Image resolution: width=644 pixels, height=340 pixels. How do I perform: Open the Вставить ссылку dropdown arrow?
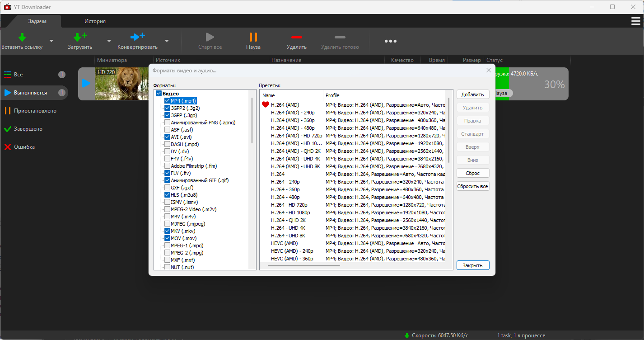(51, 41)
